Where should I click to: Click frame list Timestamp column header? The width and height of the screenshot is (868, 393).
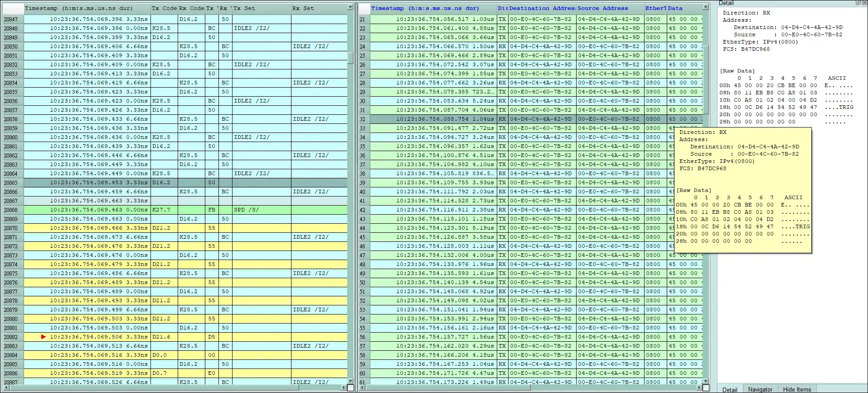[x=433, y=8]
